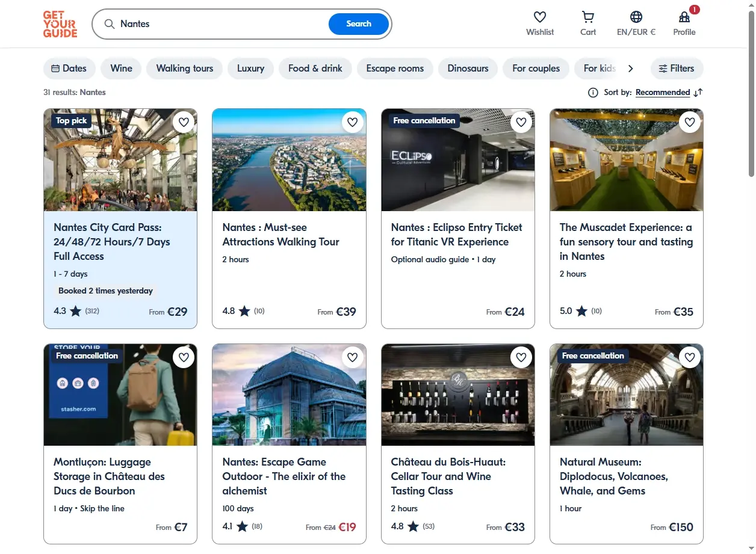Open Château du Bois-Huaut Cellar Tour title
756x554 pixels.
448,476
